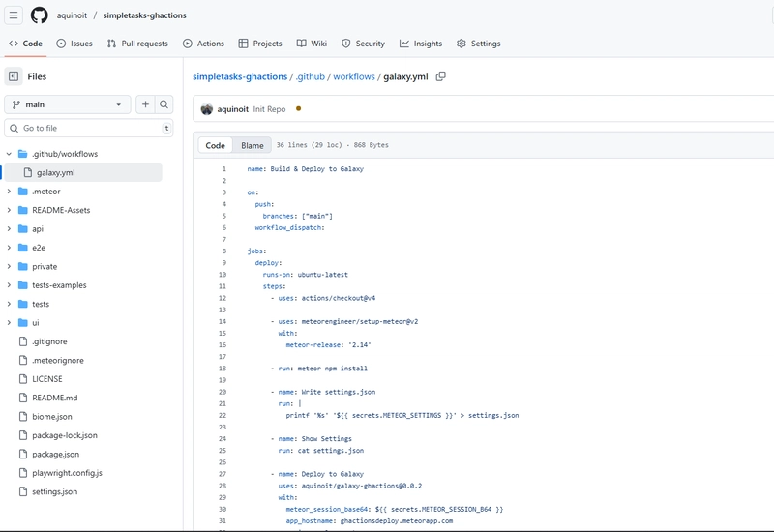774x532 pixels.
Task: Open the Actions tab
Action: [x=203, y=44]
